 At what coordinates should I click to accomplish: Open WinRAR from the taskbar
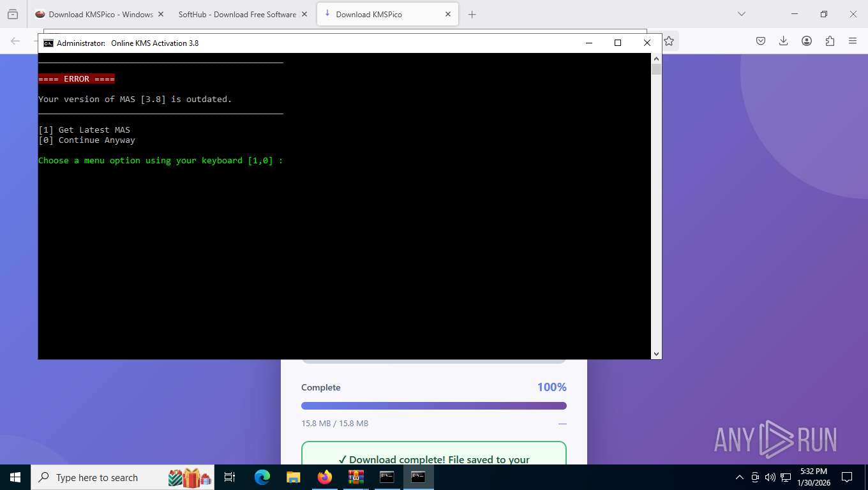point(356,477)
